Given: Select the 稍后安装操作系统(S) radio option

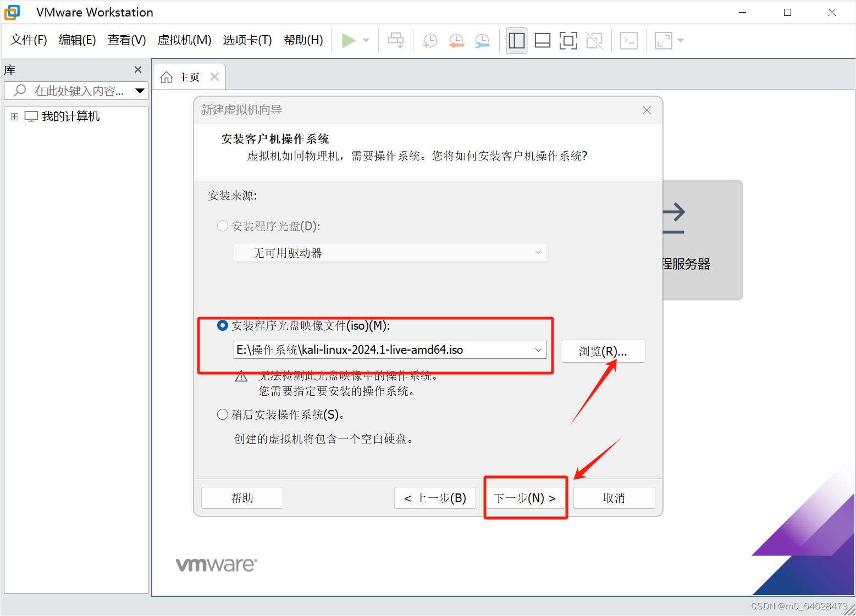Looking at the screenshot, I should (x=223, y=414).
